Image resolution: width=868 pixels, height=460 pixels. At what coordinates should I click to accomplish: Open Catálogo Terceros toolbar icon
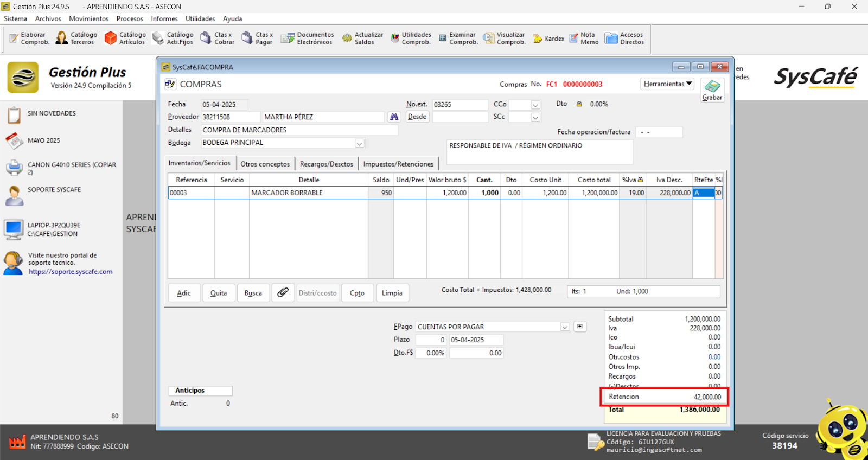point(76,38)
